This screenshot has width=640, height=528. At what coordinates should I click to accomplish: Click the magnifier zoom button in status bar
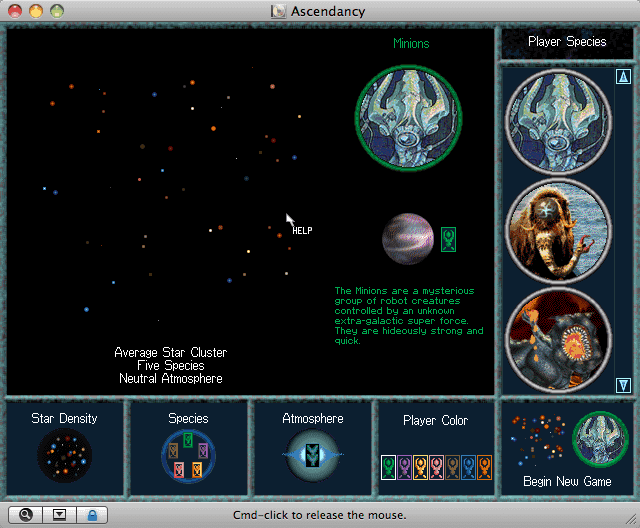pyautogui.click(x=25, y=515)
